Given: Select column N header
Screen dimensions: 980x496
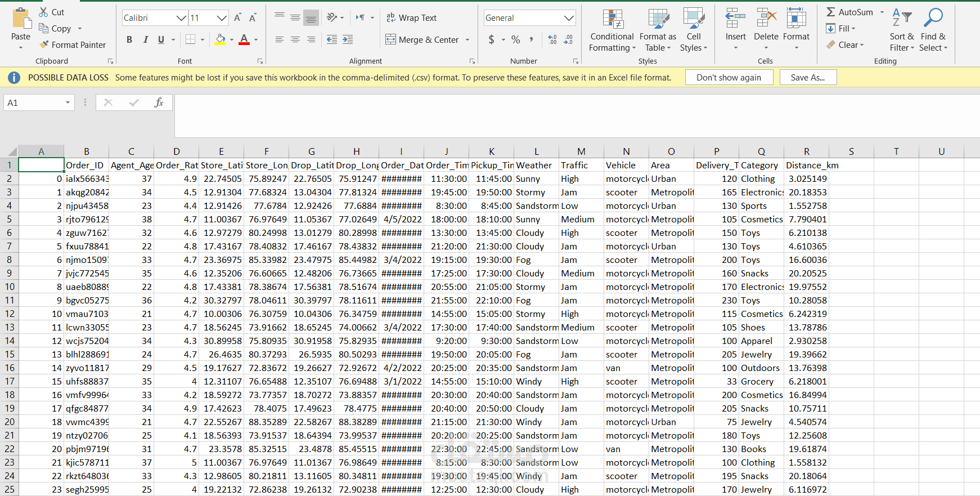Looking at the screenshot, I should [x=626, y=151].
